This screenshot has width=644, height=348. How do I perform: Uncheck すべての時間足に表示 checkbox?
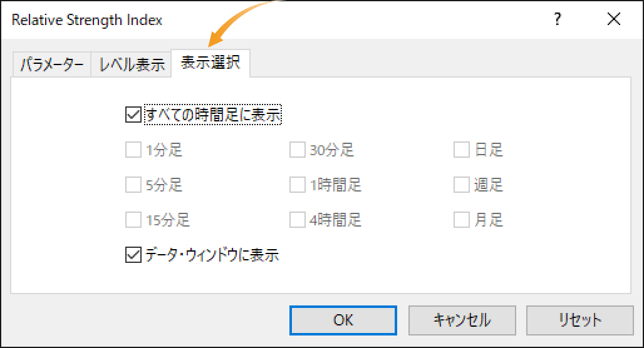point(133,115)
